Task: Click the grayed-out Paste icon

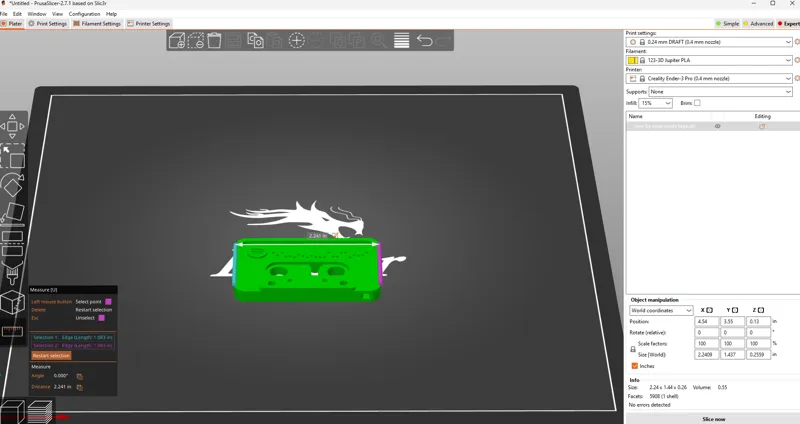Action: (275, 40)
